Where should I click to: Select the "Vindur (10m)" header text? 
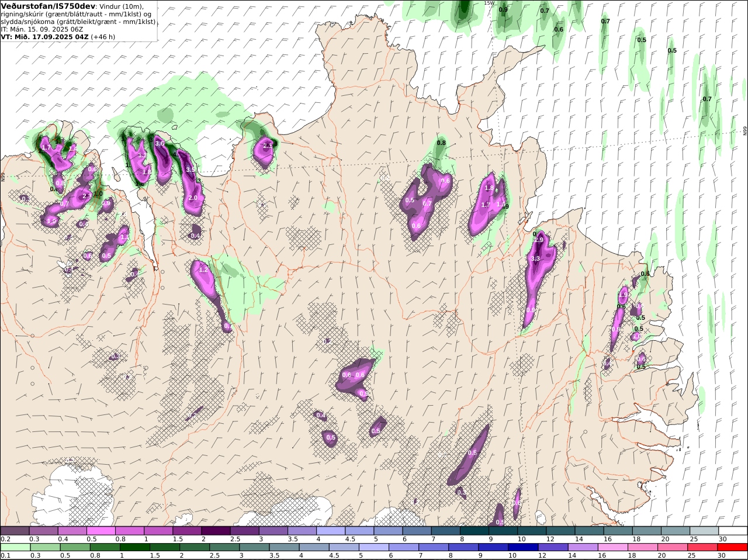pyautogui.click(x=121, y=6)
